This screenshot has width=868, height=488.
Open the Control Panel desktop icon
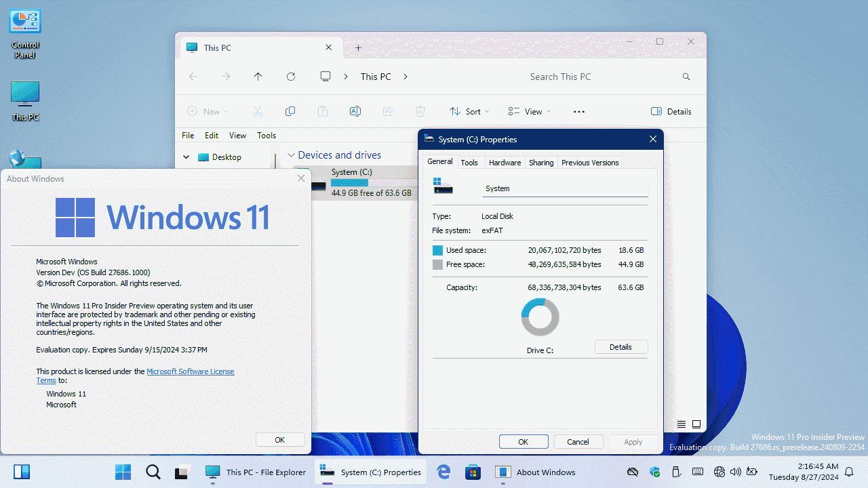(x=25, y=34)
